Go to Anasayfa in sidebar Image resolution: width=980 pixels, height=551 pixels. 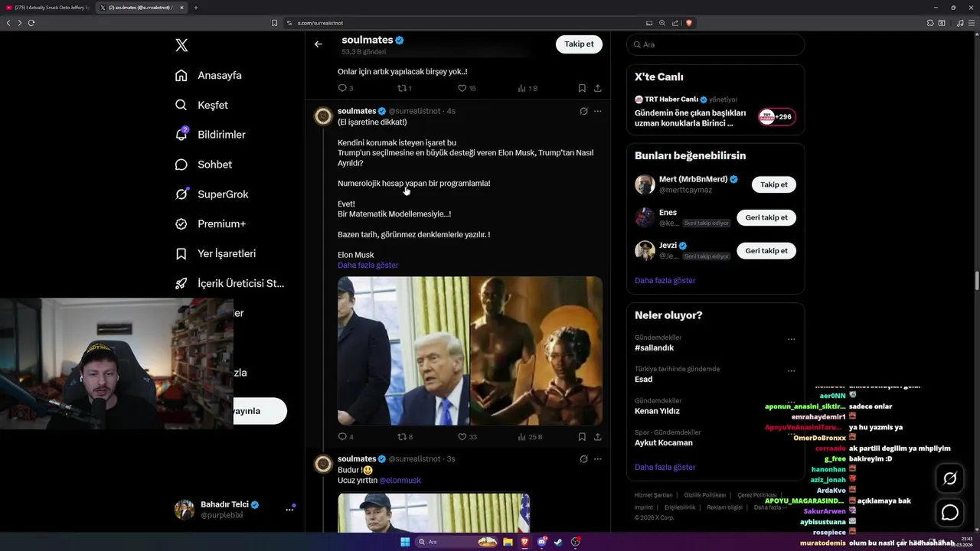tap(208, 75)
